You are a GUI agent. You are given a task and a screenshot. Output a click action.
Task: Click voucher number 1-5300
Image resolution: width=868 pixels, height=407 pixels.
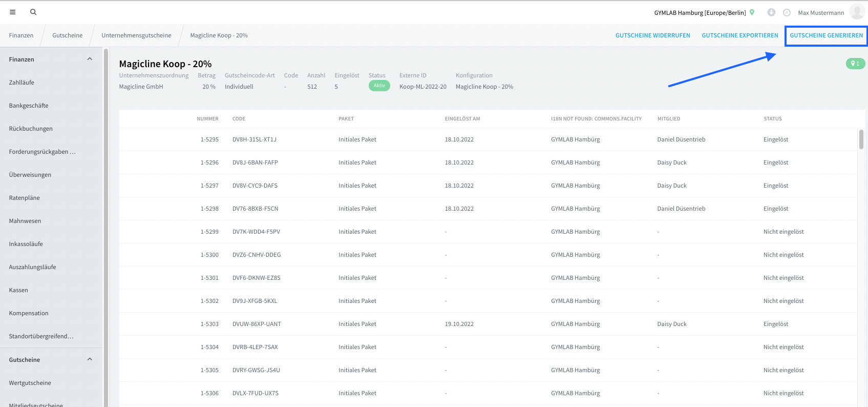click(209, 255)
